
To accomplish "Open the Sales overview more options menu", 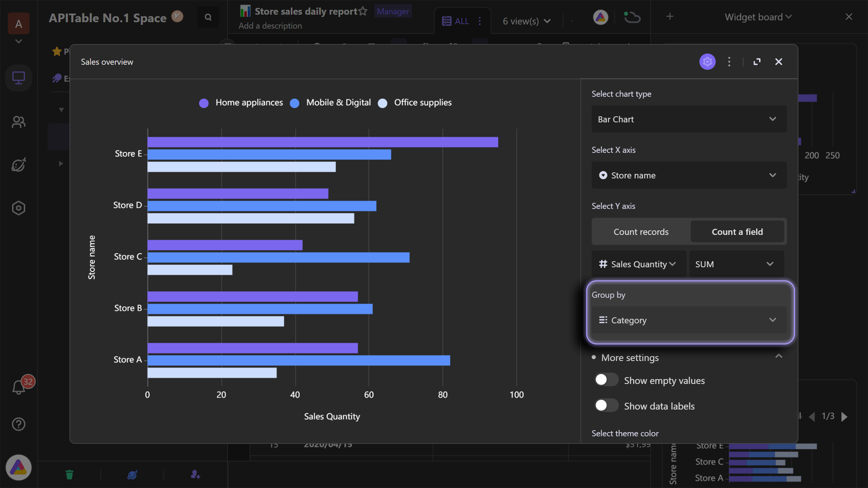I will [729, 62].
